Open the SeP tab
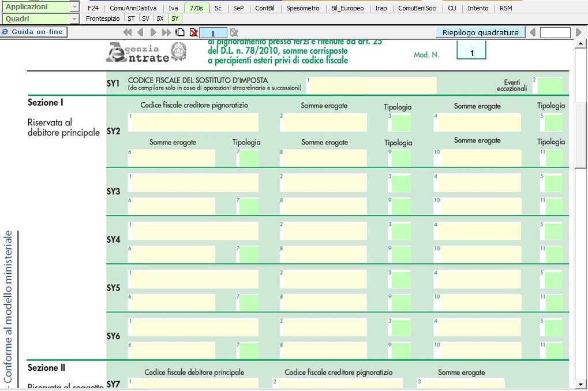Image resolution: width=588 pixels, height=391 pixels. [x=238, y=8]
